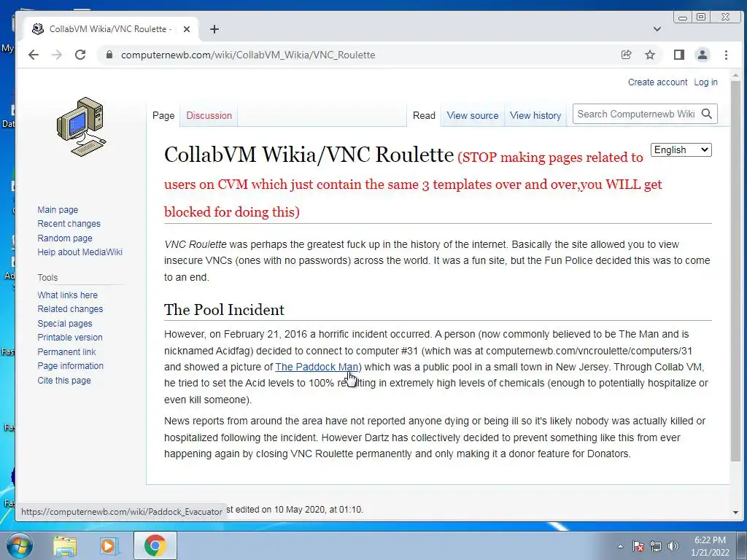The width and height of the screenshot is (747, 560).
Task: Open What links here
Action: [x=68, y=295]
